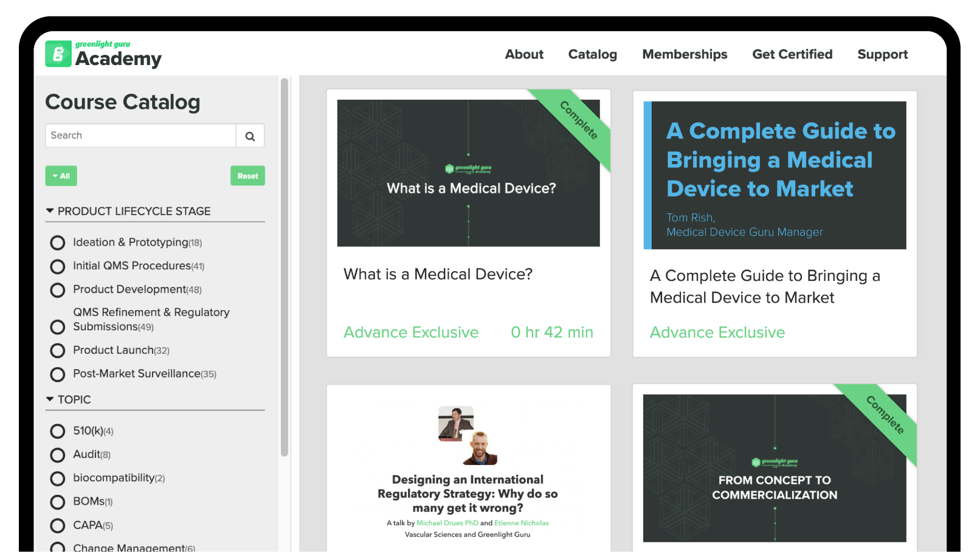Open From Concept to Commercialization course thumbnail

click(x=775, y=468)
